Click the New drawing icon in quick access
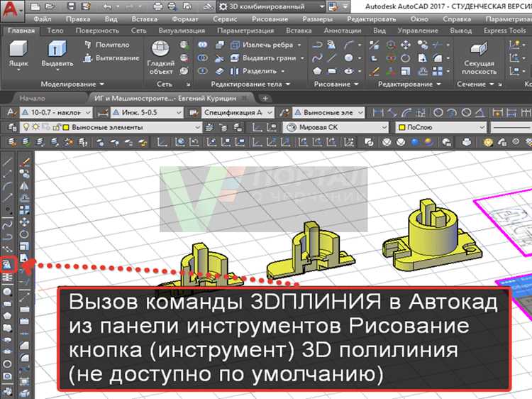The image size is (532, 399). 35,6
